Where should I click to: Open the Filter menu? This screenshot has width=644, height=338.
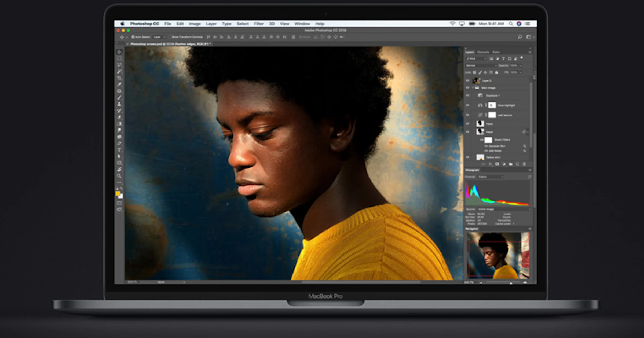(x=259, y=24)
